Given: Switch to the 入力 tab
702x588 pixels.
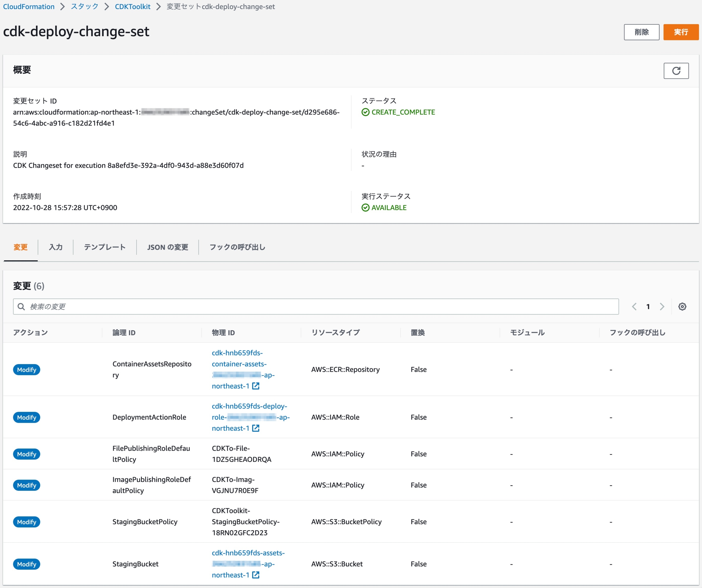Looking at the screenshot, I should click(x=55, y=247).
